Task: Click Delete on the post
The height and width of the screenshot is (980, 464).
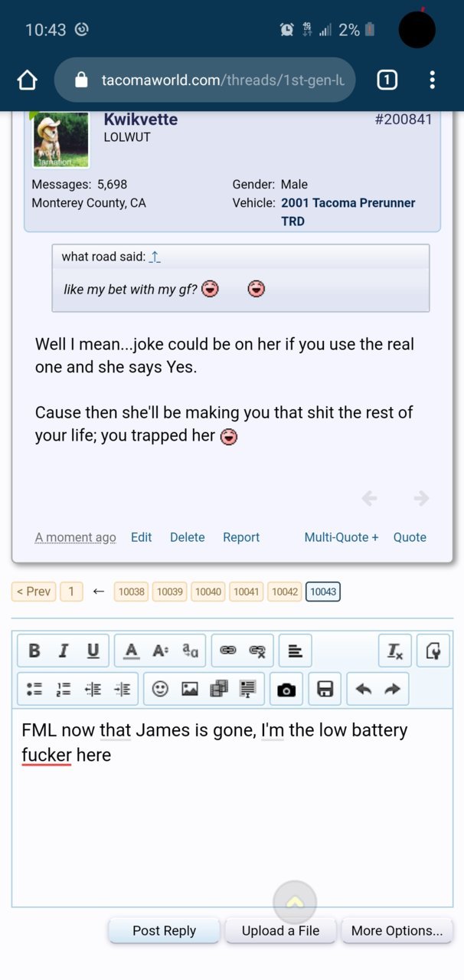Action: (188, 537)
